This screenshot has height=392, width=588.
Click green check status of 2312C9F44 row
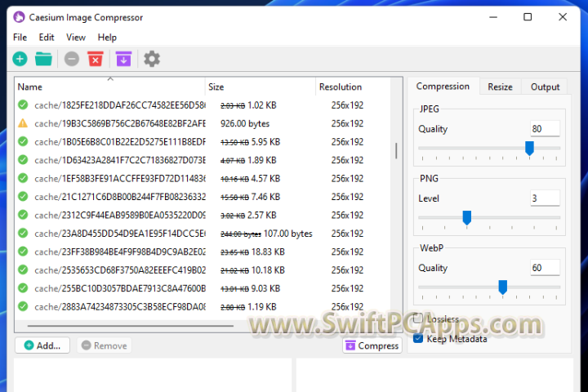point(23,215)
